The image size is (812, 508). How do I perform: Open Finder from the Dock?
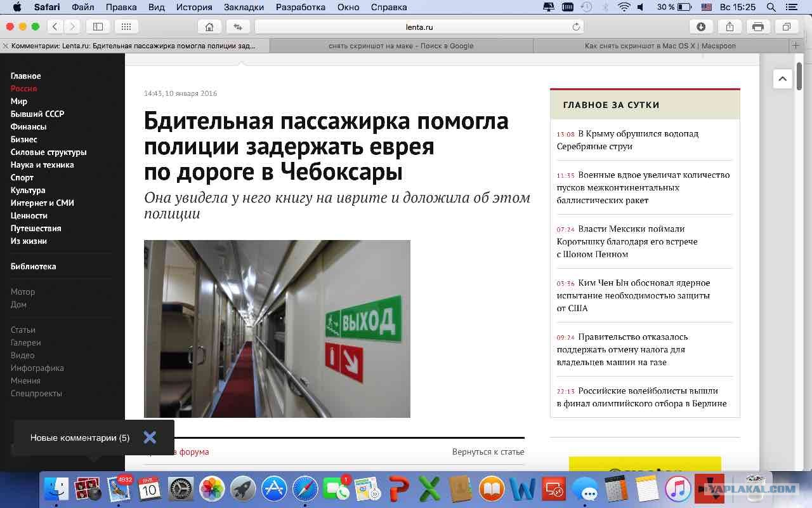56,488
